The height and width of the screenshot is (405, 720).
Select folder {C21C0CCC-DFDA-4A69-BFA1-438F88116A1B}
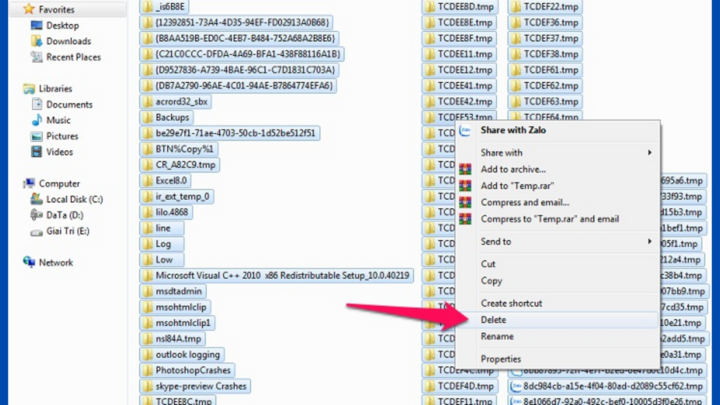242,54
